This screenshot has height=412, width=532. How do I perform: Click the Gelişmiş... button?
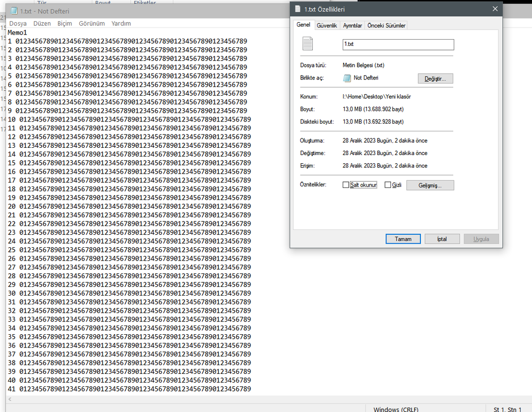pyautogui.click(x=430, y=185)
